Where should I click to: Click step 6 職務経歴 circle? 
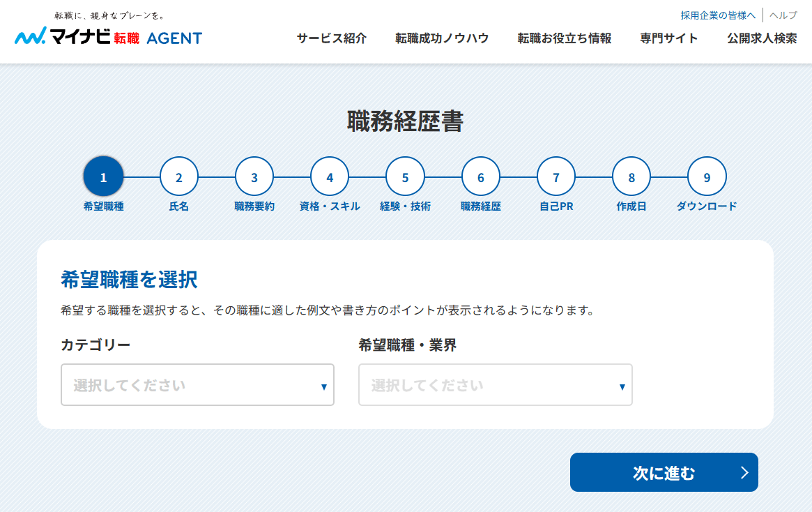(480, 176)
